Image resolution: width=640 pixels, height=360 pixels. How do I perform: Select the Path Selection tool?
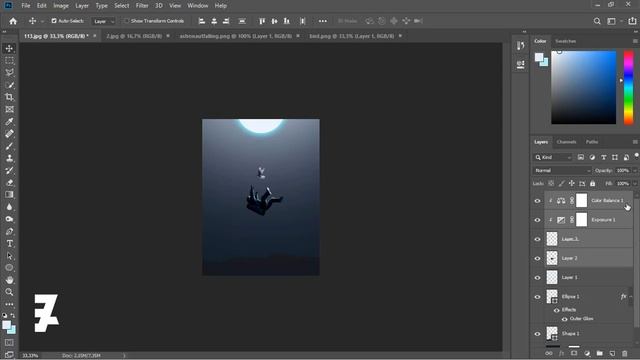click(9, 256)
